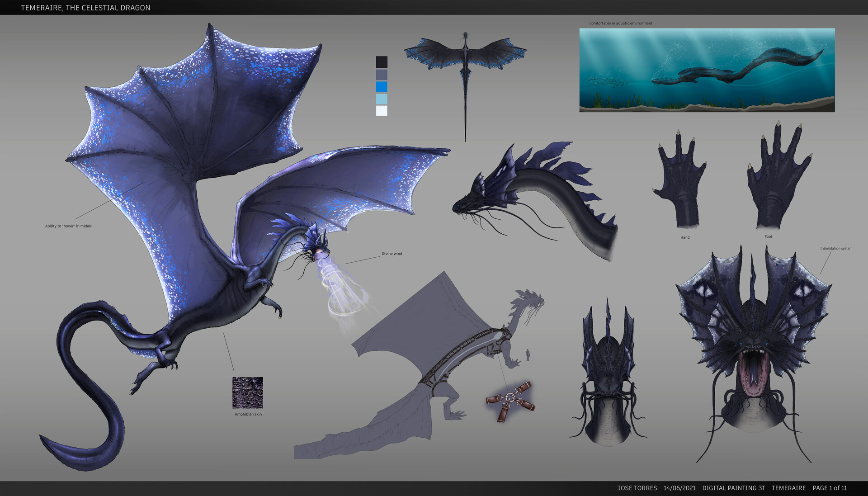Switch to the TEMERAIRE title bar tab

pos(85,7)
